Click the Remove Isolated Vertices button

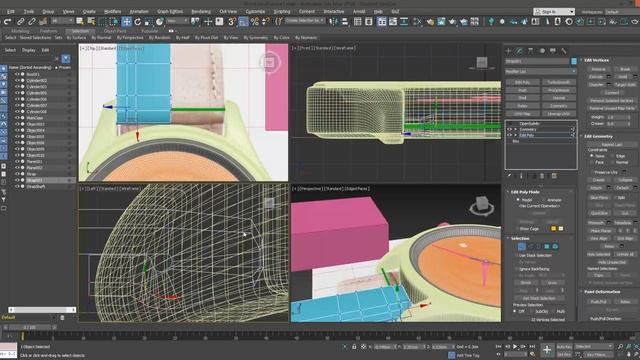(611, 100)
